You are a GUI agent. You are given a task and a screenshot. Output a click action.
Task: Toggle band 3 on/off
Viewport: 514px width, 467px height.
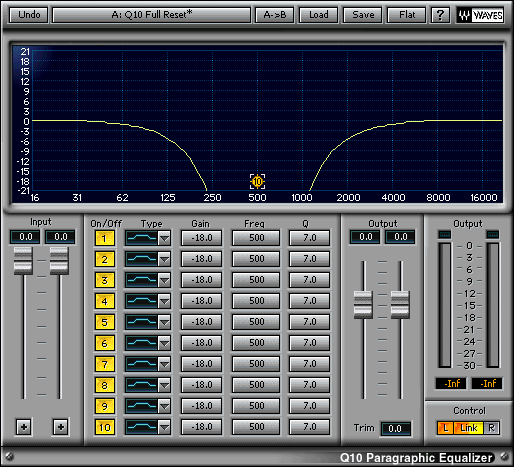tap(104, 280)
